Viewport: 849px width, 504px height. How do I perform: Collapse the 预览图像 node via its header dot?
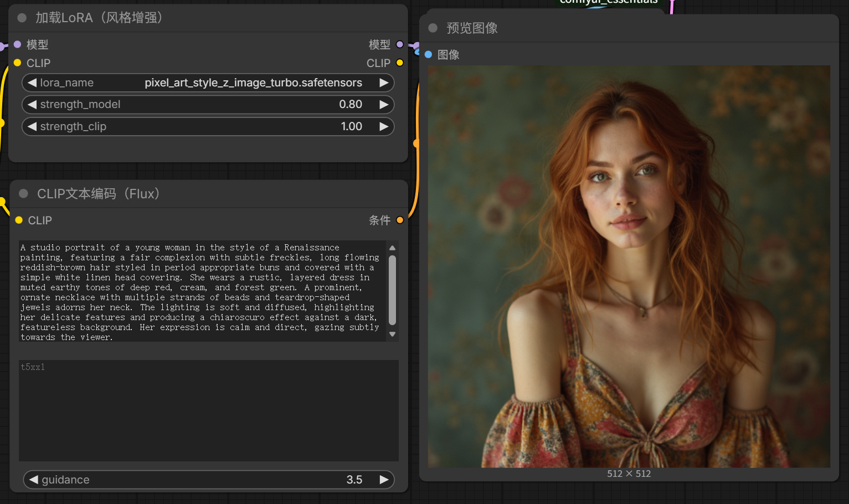pos(433,28)
